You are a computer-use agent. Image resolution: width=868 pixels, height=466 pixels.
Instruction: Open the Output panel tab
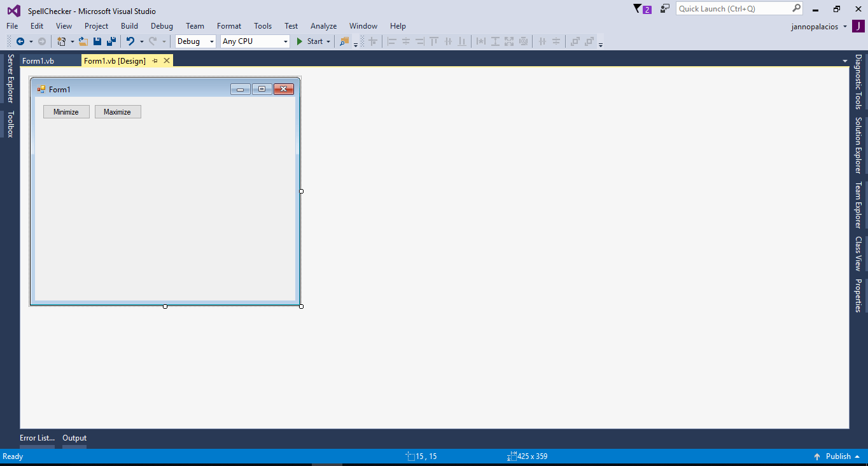[x=74, y=438]
